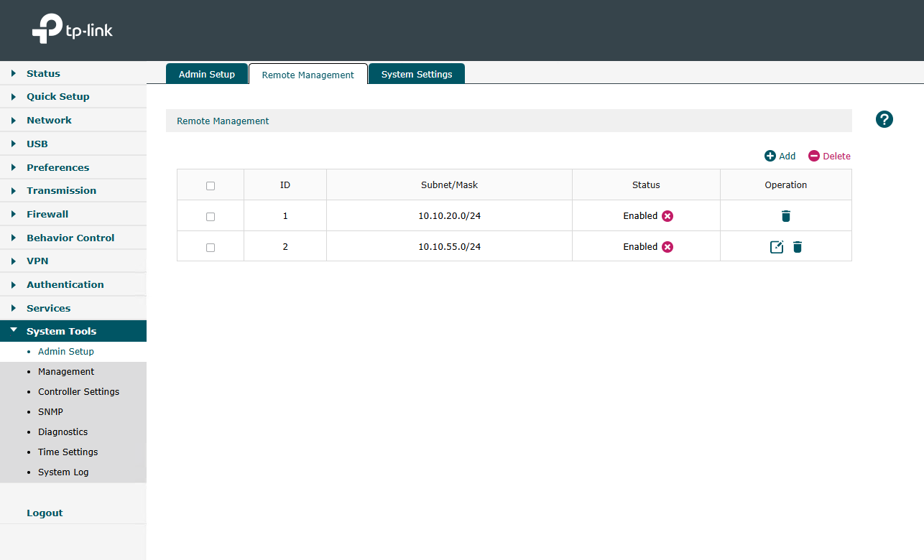Expand the Firewall sidebar section
924x560 pixels.
coord(47,214)
